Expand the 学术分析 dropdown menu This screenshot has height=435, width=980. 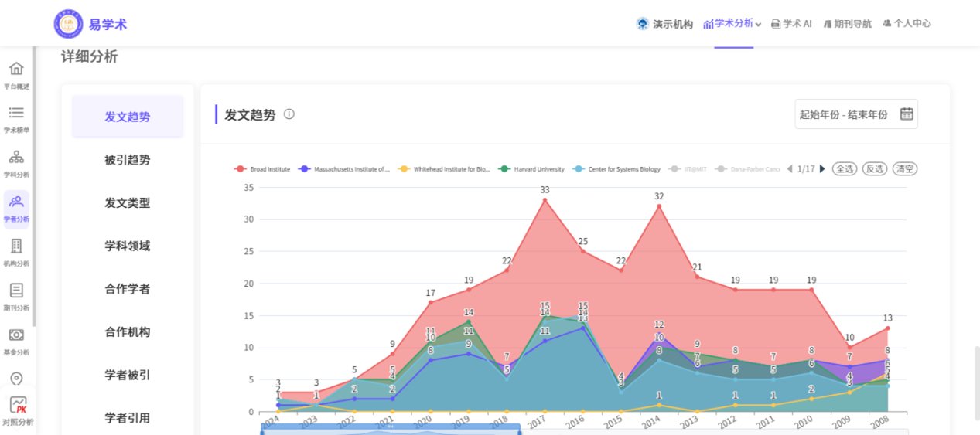point(732,24)
